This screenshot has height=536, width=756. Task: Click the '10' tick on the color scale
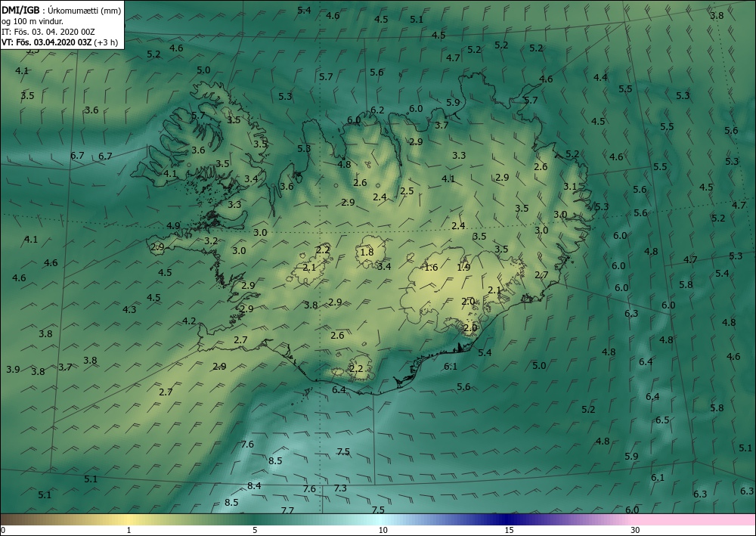(383, 531)
